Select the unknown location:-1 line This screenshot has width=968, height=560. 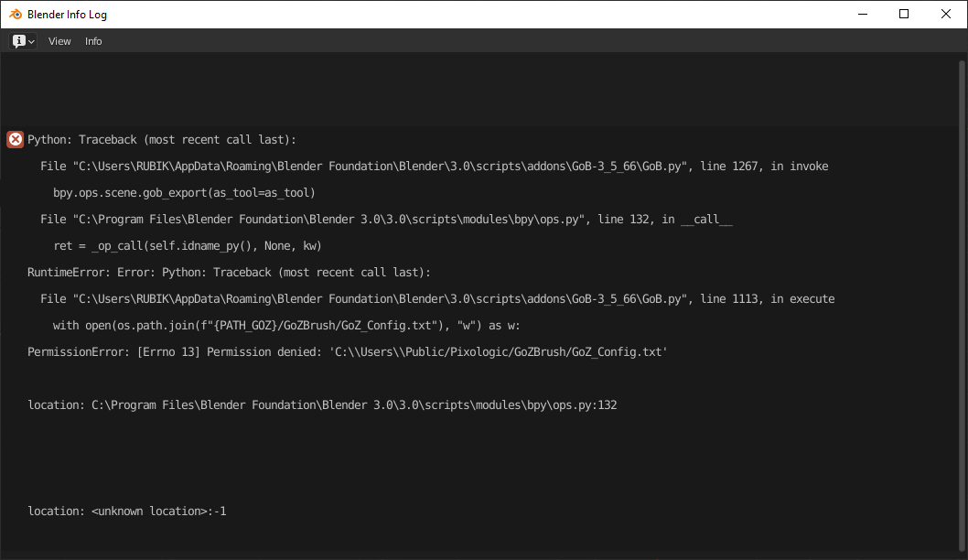(127, 512)
